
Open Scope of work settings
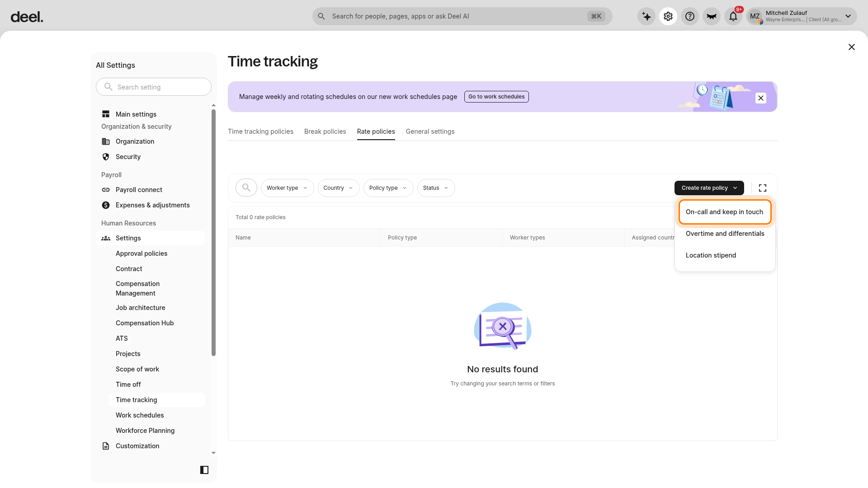(156, 369)
